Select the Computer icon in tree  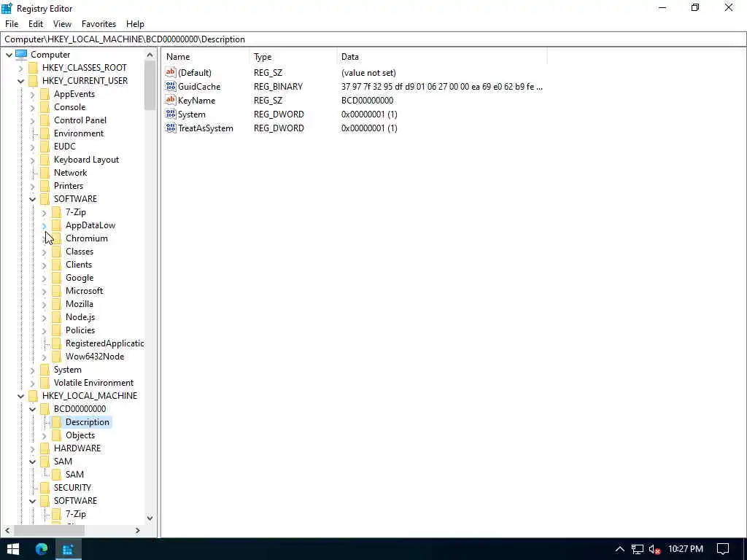[21, 54]
